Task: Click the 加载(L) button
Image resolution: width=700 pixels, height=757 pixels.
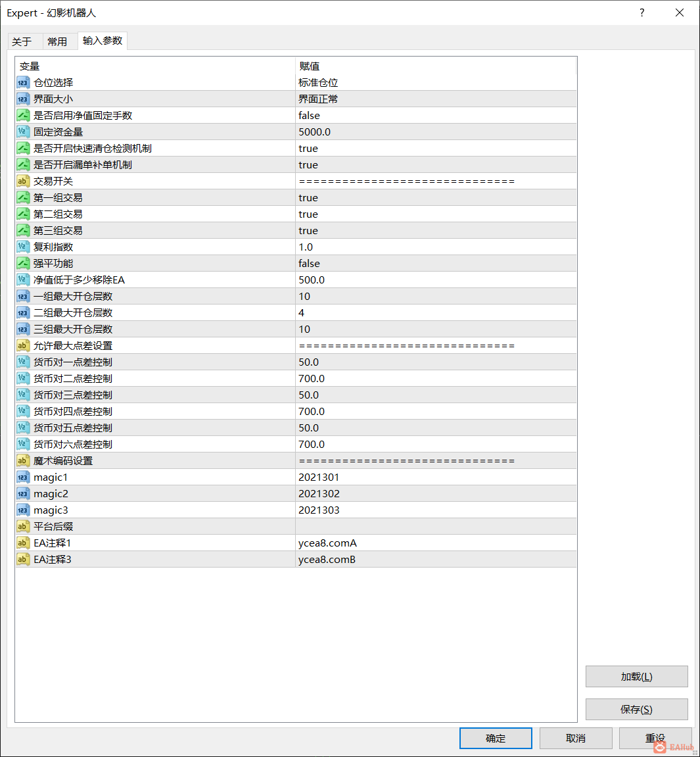Action: coord(636,676)
